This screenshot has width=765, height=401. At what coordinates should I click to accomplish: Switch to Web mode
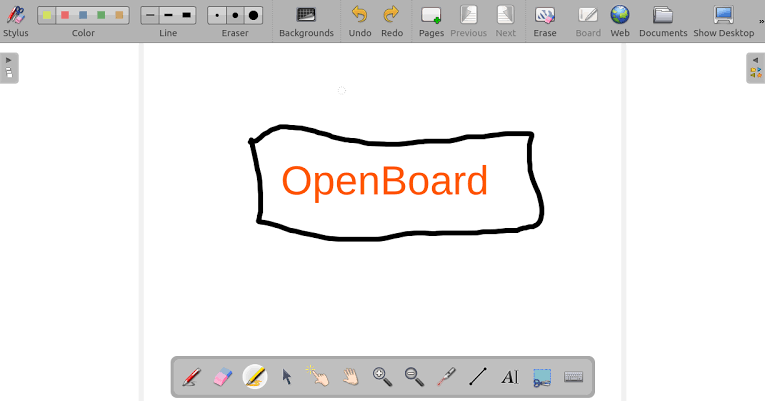click(620, 21)
